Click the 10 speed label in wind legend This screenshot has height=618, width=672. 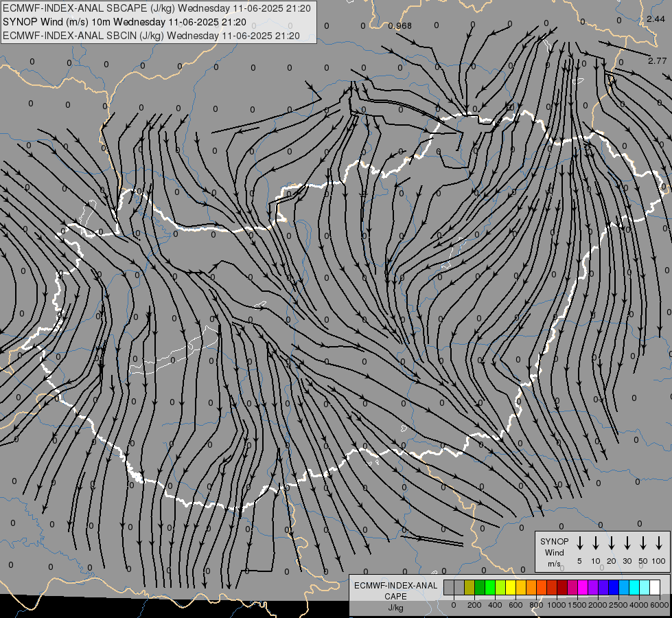596,561
